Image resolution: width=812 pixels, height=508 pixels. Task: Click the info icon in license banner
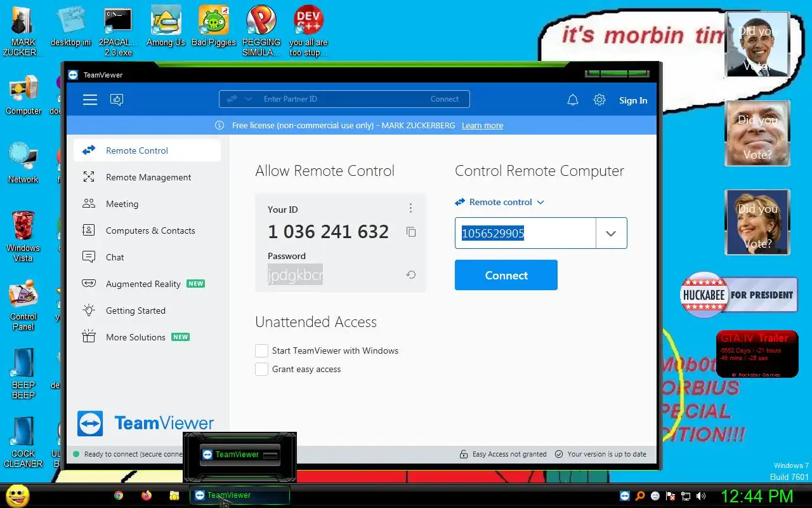click(x=219, y=126)
